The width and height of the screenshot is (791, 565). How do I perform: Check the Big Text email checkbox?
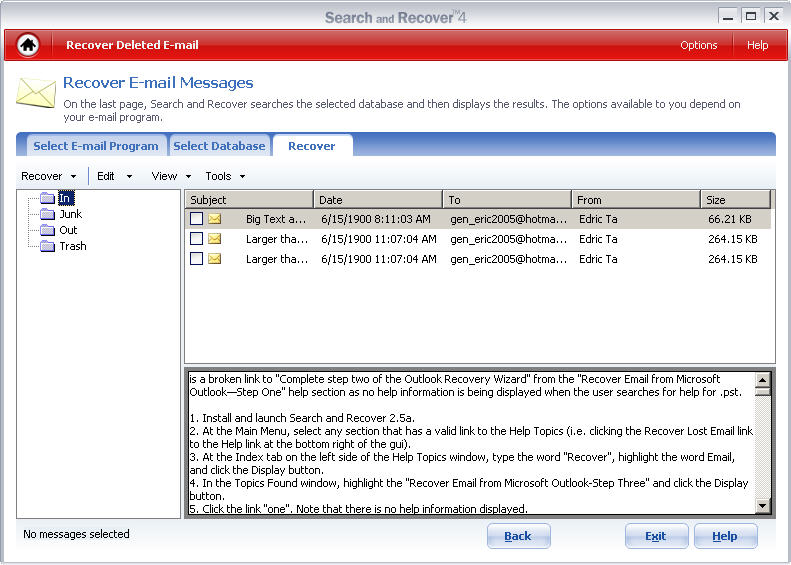[x=197, y=219]
